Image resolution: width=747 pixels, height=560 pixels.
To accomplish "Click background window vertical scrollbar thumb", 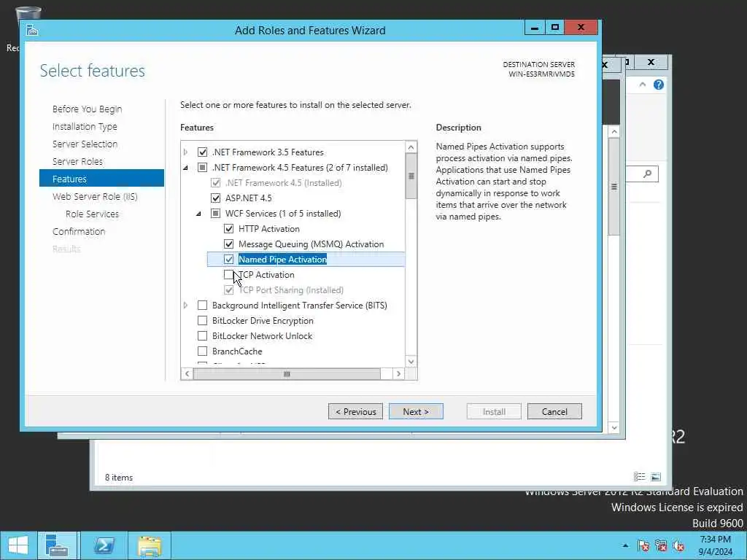I will [x=614, y=187].
